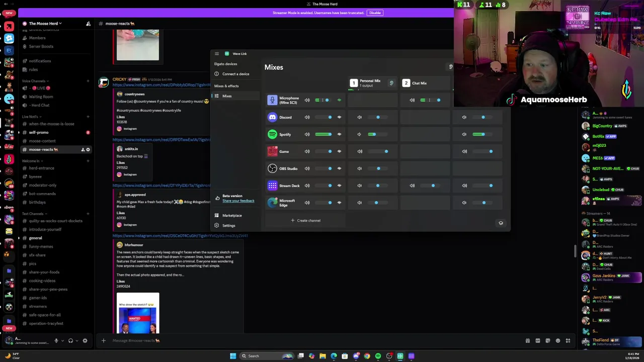This screenshot has height=362, width=644.
Task: Click the Microsoft Edge channel icon
Action: tap(272, 203)
